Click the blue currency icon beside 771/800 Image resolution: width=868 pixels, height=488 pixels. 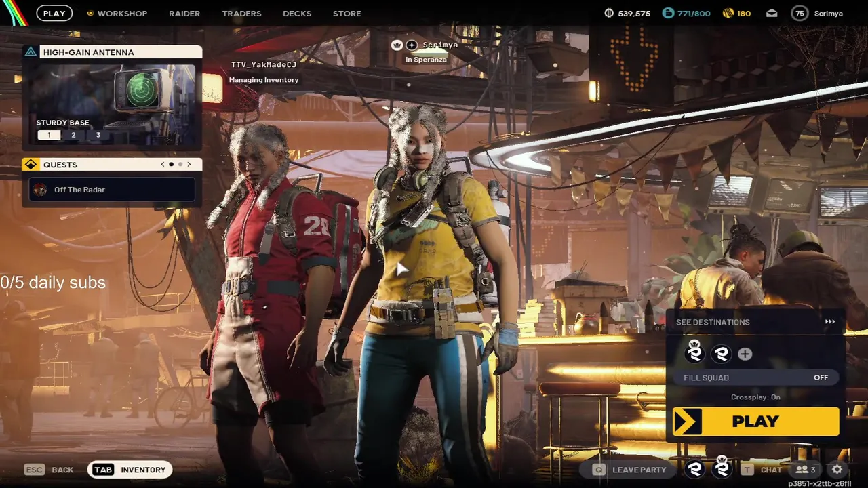click(x=668, y=13)
